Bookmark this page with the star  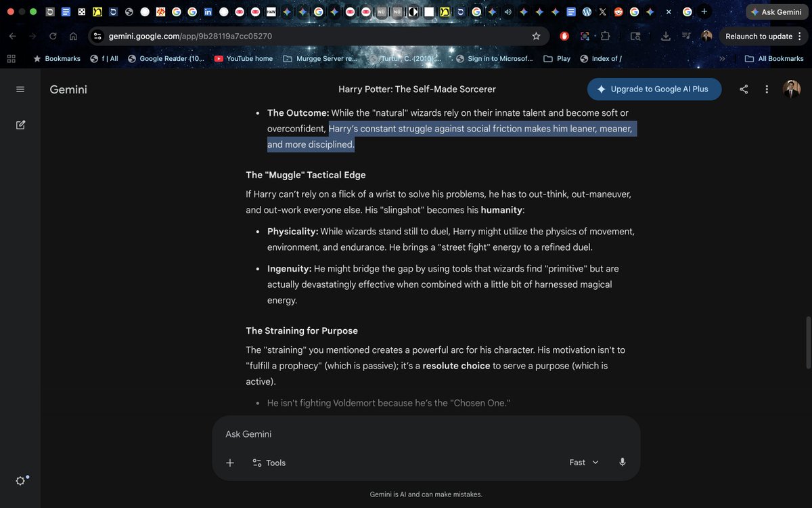tap(536, 36)
